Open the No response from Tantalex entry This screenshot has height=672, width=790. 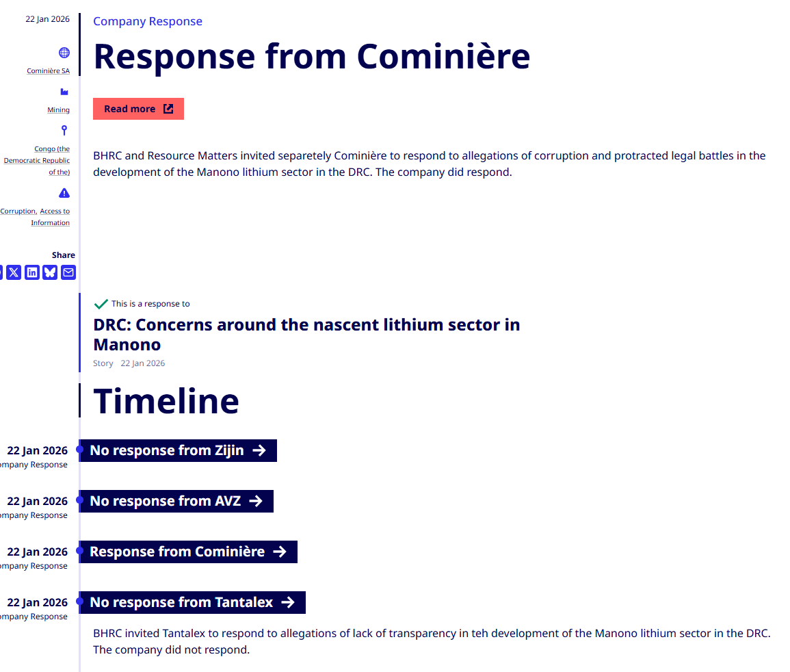[x=192, y=602]
